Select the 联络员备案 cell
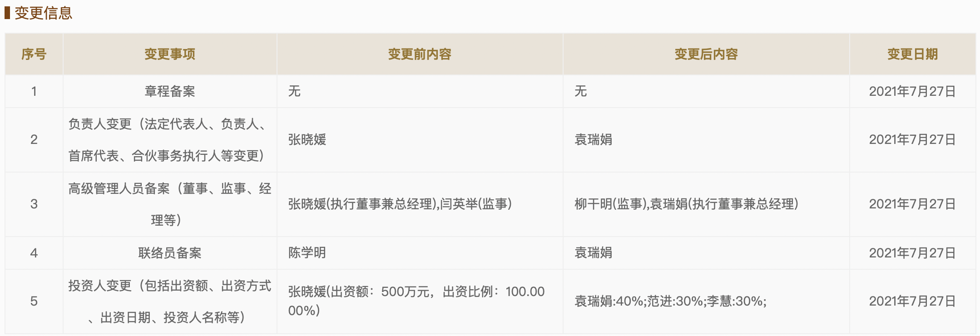 (x=170, y=253)
